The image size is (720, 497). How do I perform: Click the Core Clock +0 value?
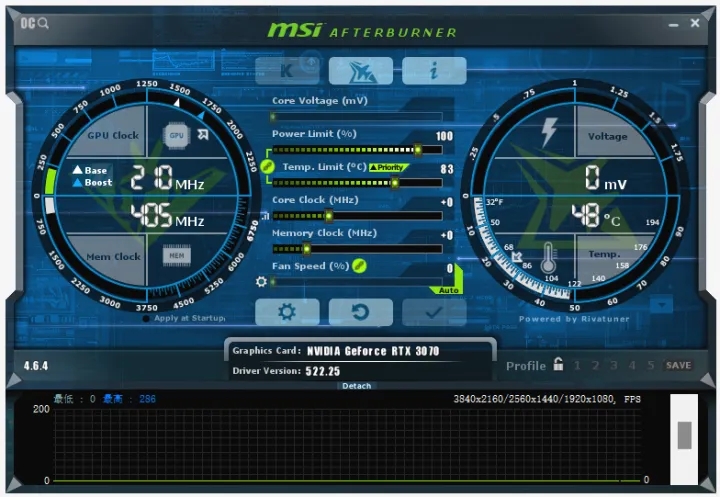(447, 203)
